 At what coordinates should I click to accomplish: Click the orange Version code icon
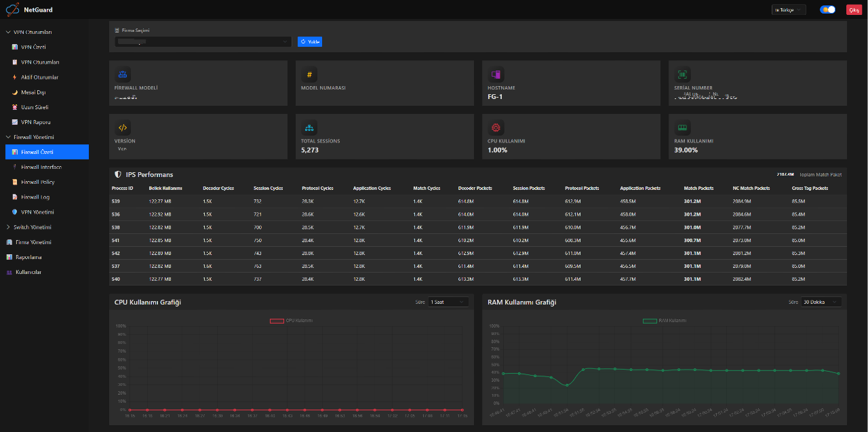123,127
